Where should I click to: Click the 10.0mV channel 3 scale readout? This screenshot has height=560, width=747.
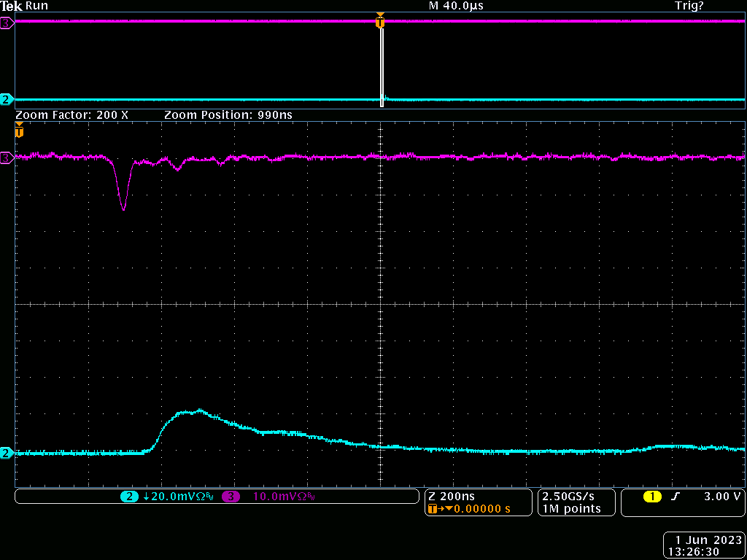(x=284, y=497)
